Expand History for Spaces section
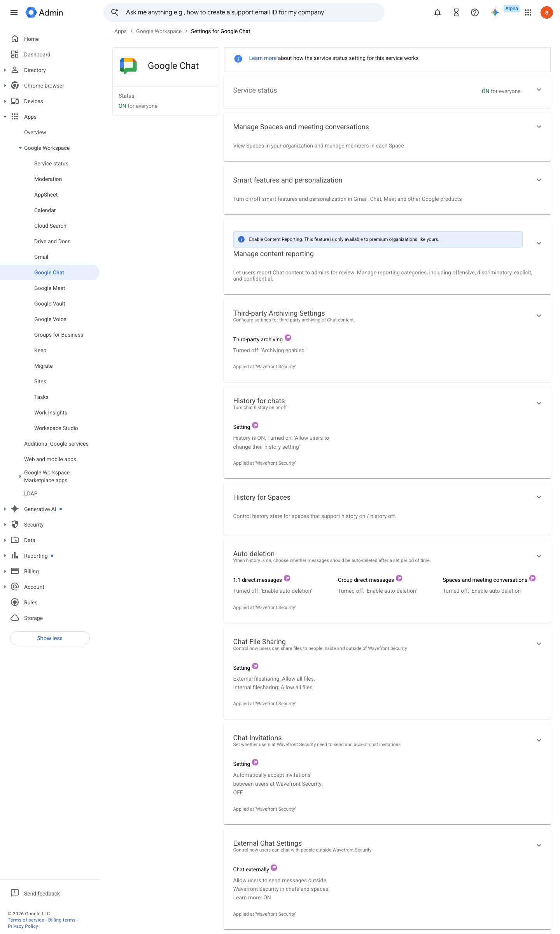 (x=539, y=497)
